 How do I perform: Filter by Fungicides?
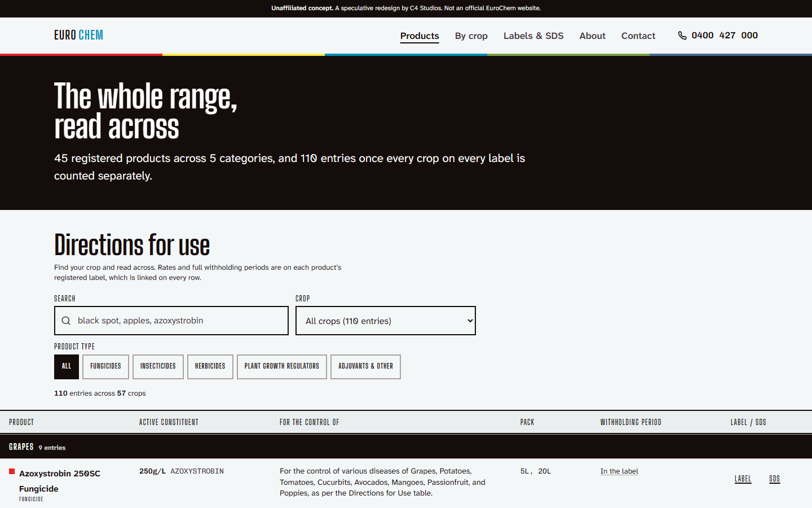click(105, 367)
